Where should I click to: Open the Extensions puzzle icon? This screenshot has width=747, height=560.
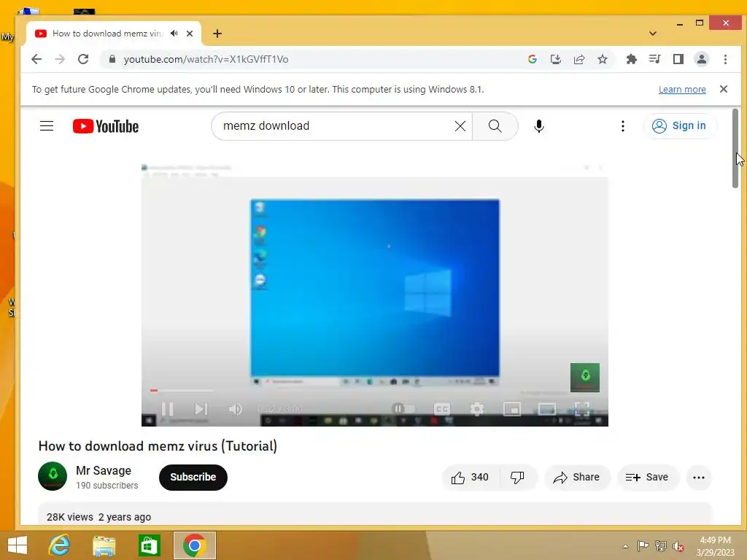coord(631,59)
